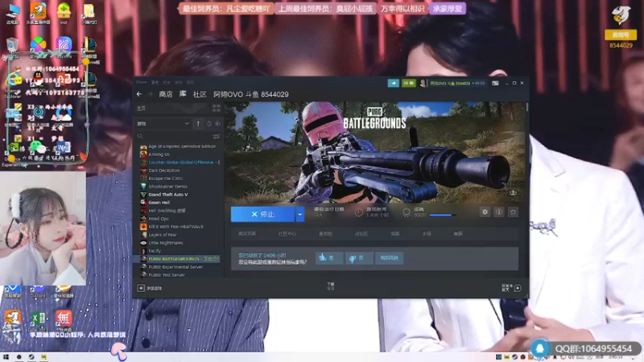
Task: Click the library search field
Action: (x=175, y=136)
